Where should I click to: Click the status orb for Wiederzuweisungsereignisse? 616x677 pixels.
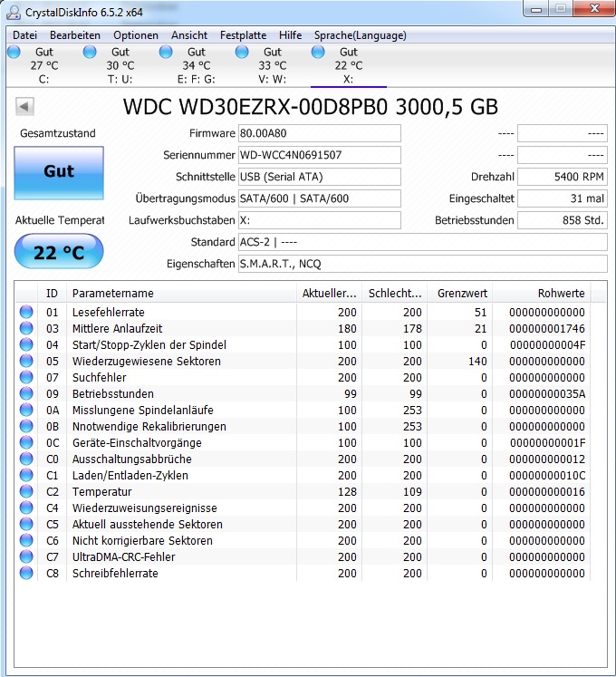coord(26,508)
